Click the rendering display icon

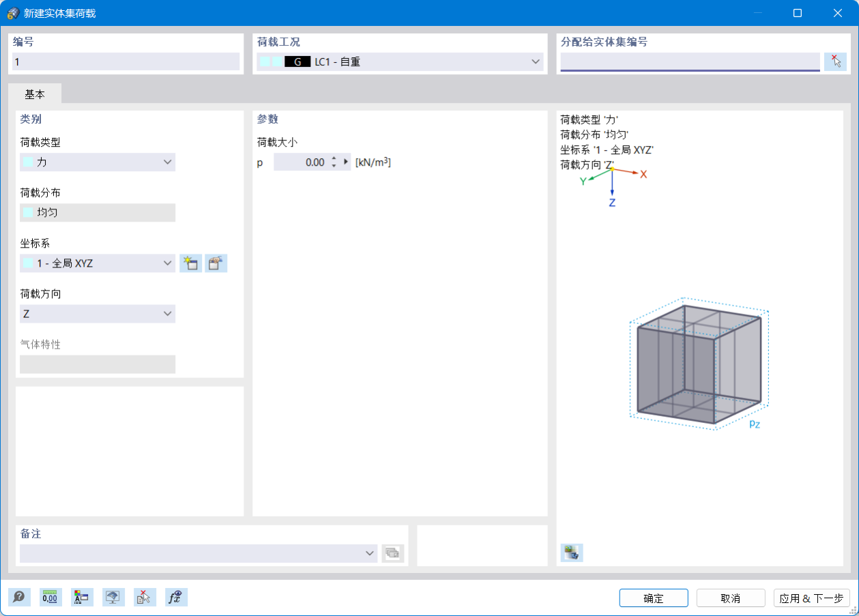tap(113, 597)
